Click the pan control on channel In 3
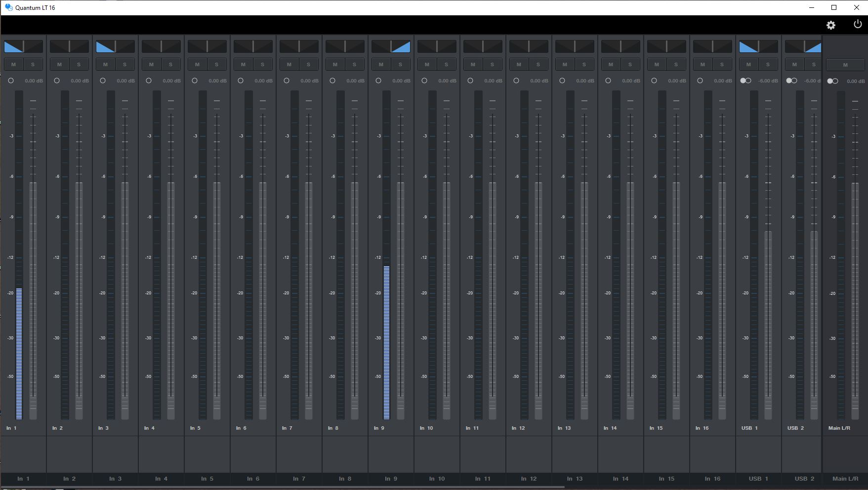Viewport: 868px width, 490px height. pos(115,46)
